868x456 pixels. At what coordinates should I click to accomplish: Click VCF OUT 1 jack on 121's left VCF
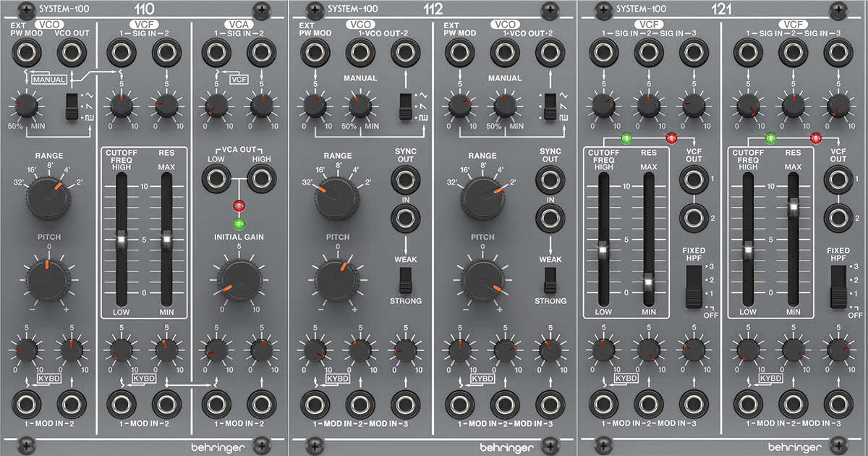(694, 179)
